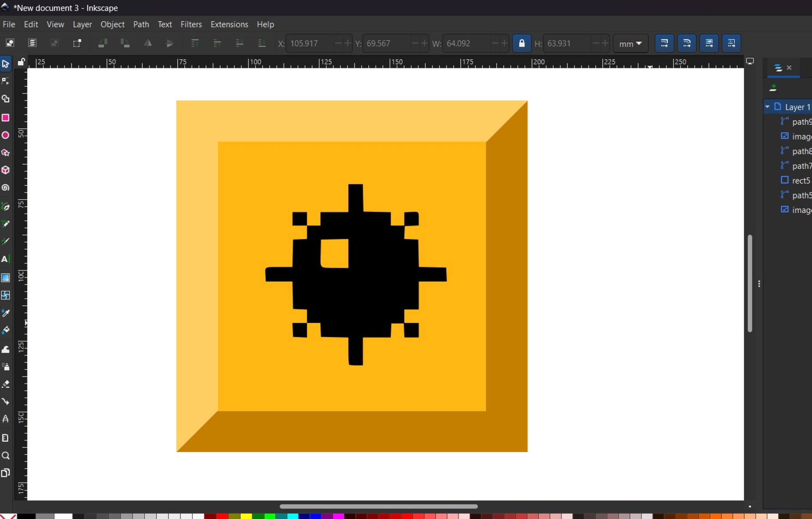The width and height of the screenshot is (812, 519).
Task: Increase X position with plus
Action: point(347,44)
